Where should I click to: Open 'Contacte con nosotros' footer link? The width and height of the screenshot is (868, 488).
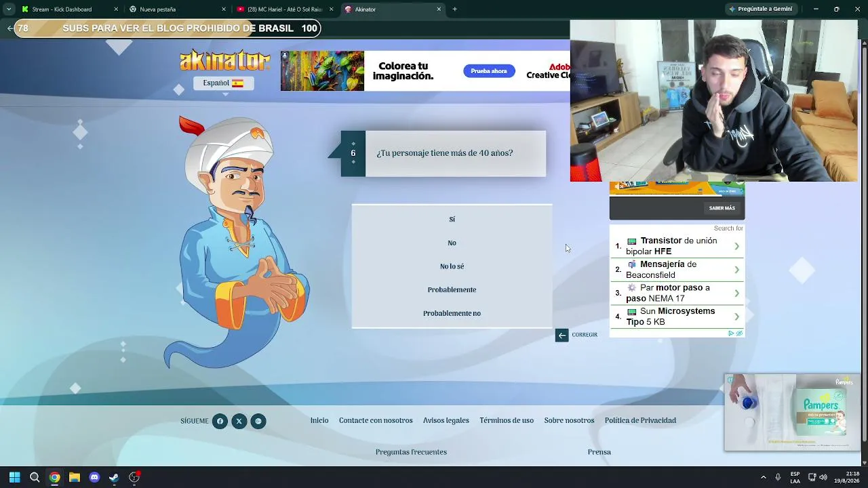pyautogui.click(x=376, y=421)
